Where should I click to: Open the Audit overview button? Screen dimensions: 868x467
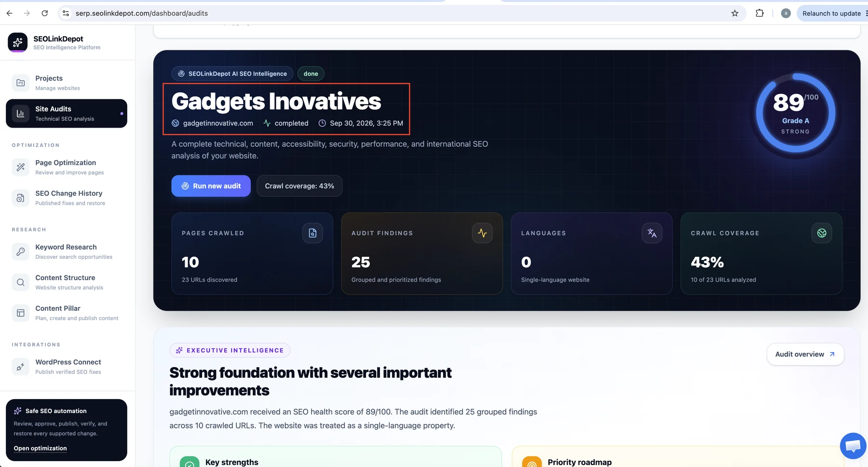805,354
